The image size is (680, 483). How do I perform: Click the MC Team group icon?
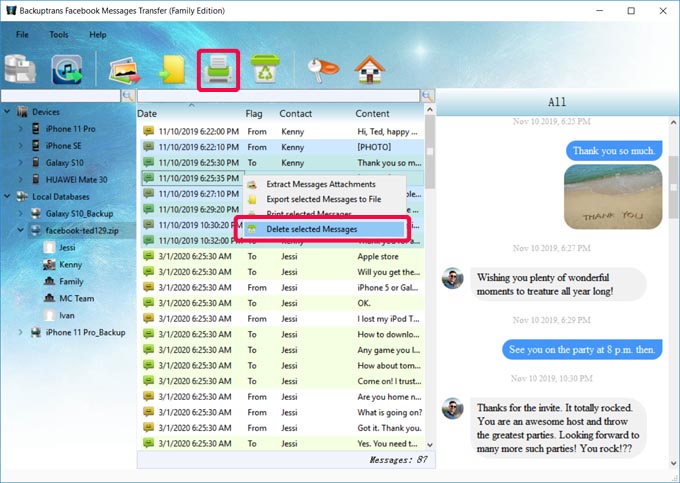[x=49, y=298]
